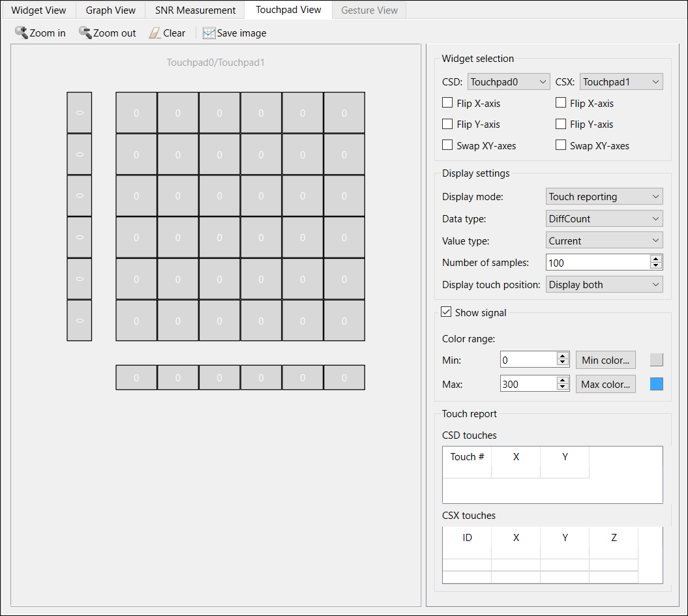Viewport: 688px width, 616px height.
Task: Open the CSD widget dropdown
Action: coord(509,82)
